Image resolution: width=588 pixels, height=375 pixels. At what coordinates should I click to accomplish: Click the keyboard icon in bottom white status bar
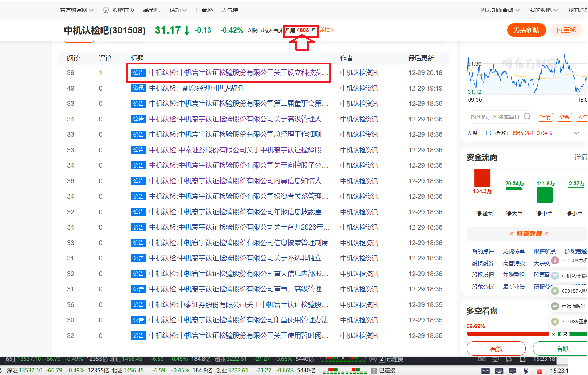tap(499, 371)
